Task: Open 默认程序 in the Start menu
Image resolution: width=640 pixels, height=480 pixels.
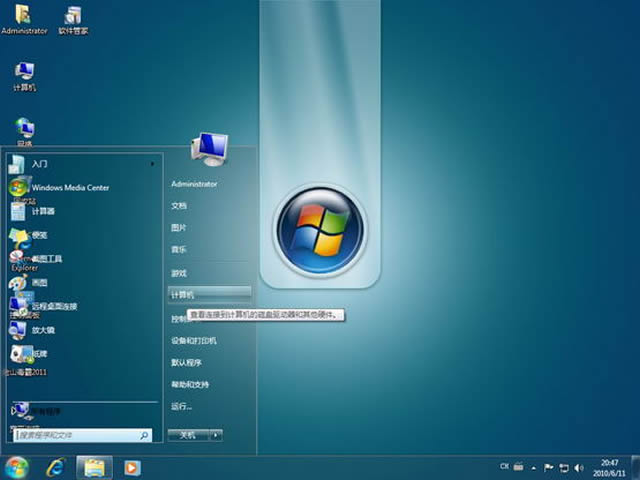Action: (x=186, y=362)
